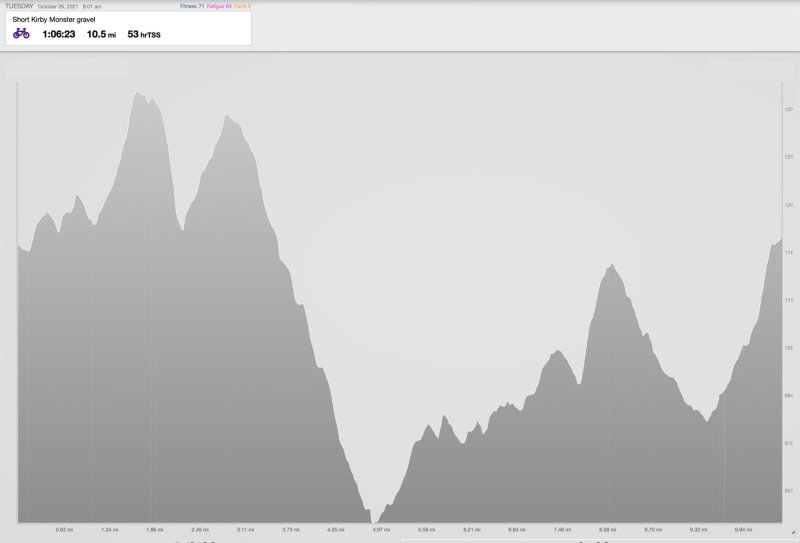
Task: Open the 'Short Kirby Monster gravel' title
Action: pyautogui.click(x=54, y=19)
